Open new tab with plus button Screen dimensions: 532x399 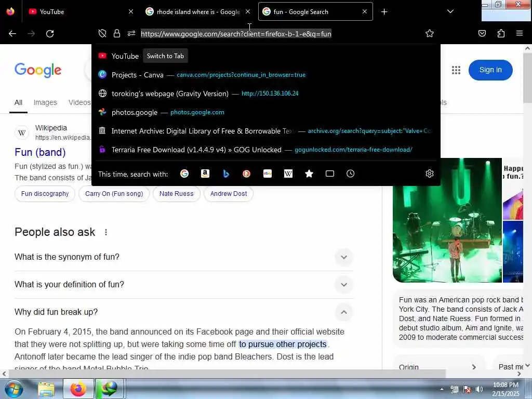tap(384, 12)
